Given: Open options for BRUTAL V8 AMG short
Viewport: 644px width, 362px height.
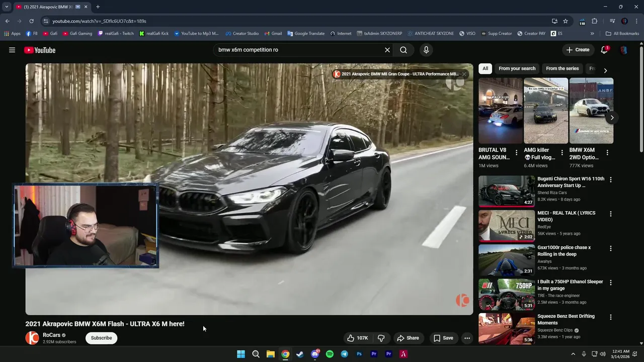Looking at the screenshot, I should 516,152.
